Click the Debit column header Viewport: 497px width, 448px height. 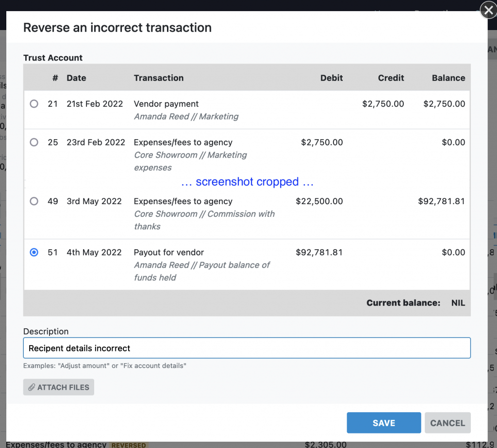tap(331, 78)
